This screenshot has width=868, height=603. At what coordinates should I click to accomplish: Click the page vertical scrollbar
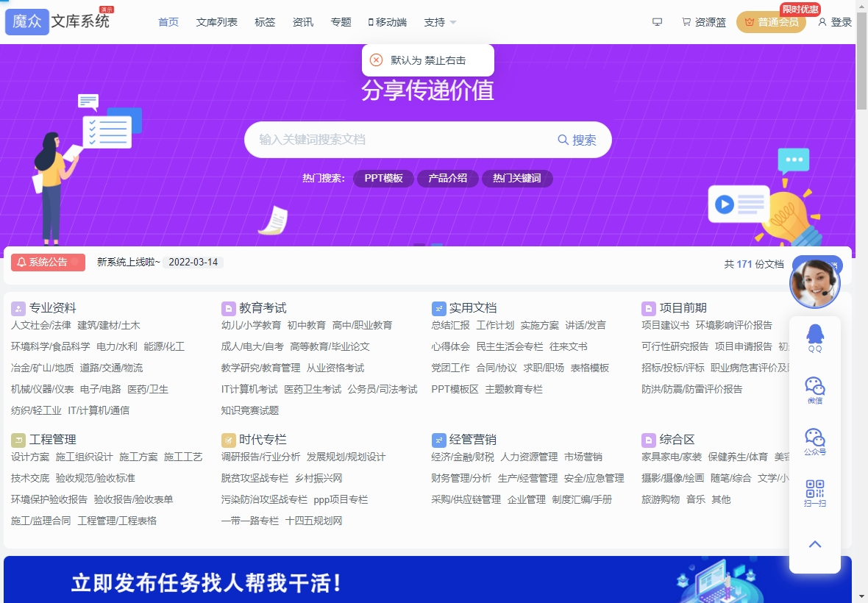pos(861,74)
